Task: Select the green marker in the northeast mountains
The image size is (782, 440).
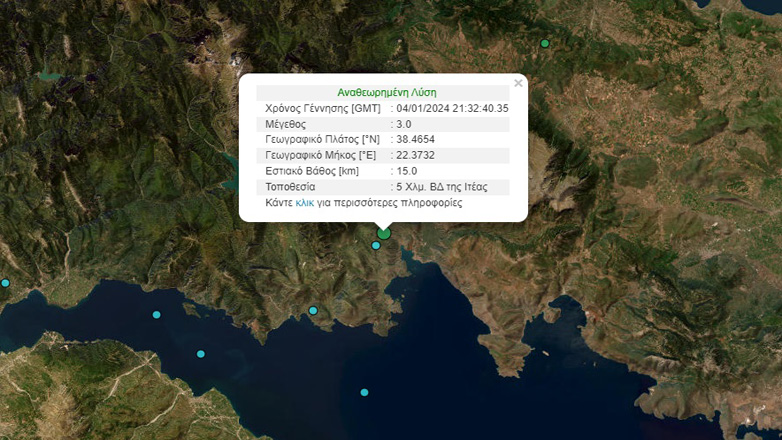Action: tap(545, 43)
